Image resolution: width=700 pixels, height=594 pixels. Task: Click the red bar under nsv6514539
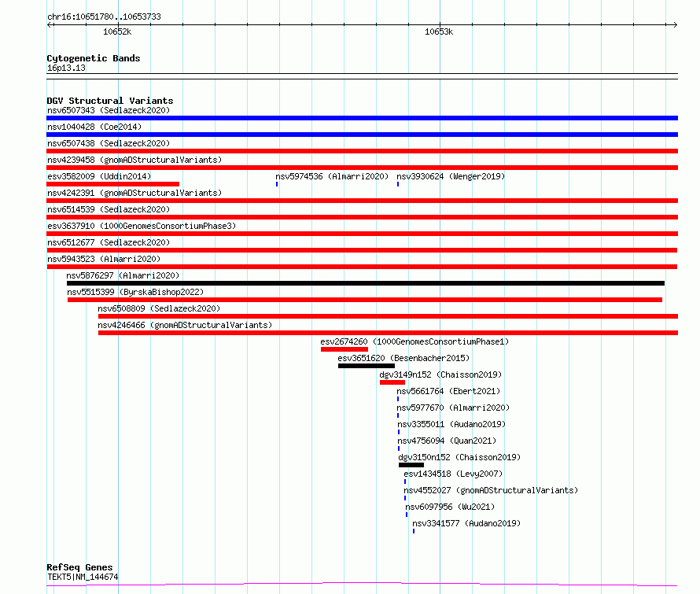[362, 217]
